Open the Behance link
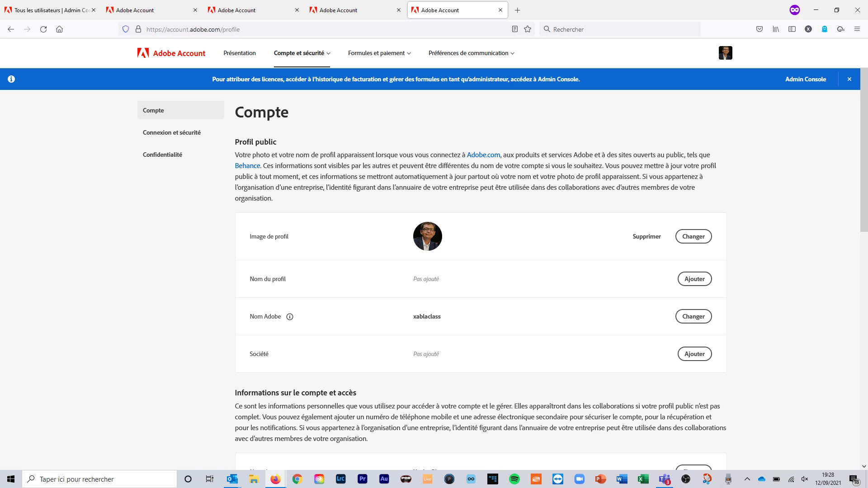 (x=247, y=166)
